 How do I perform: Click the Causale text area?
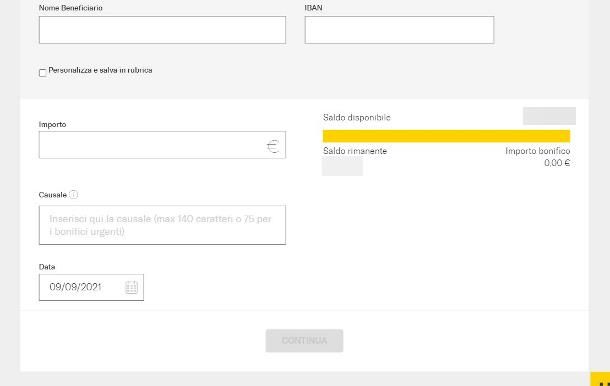coord(162,225)
